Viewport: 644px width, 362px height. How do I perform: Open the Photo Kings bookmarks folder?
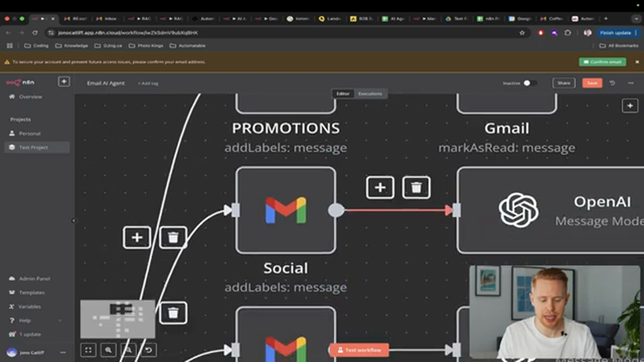tap(146, 46)
